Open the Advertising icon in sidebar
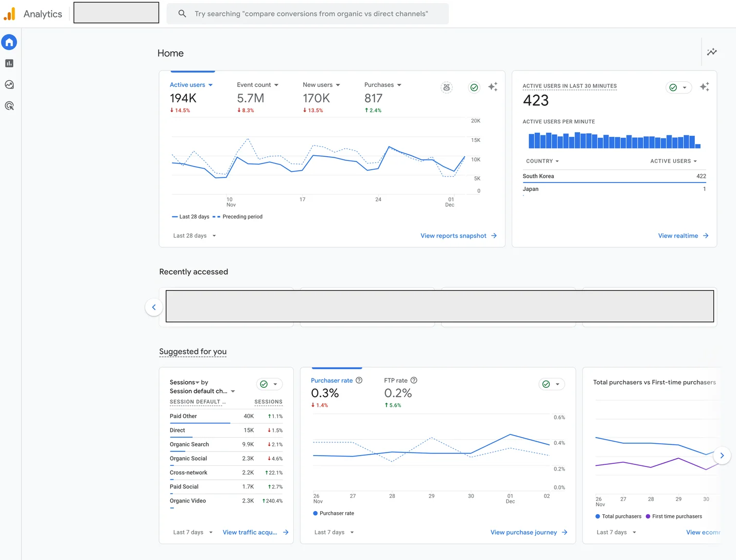 (9, 106)
